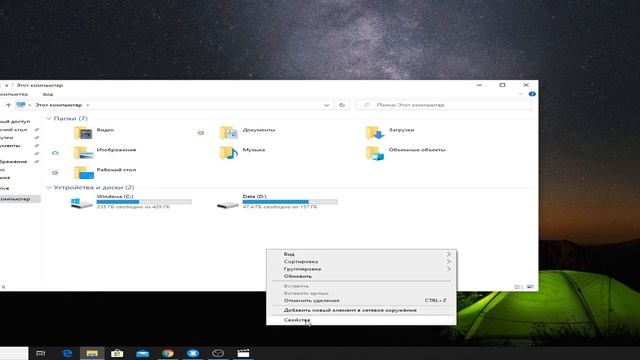
Task: Expand breadcrumb chevron after Этот компьютер
Action: [88, 105]
